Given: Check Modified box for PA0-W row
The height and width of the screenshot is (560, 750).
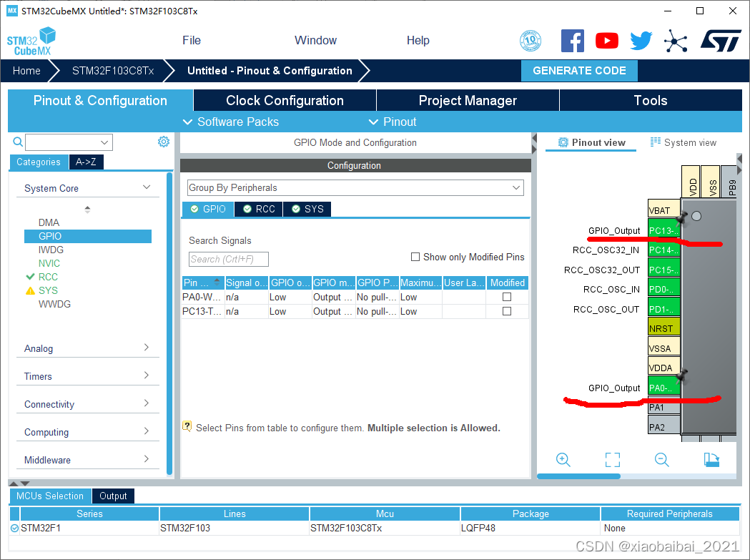Looking at the screenshot, I should (507, 297).
